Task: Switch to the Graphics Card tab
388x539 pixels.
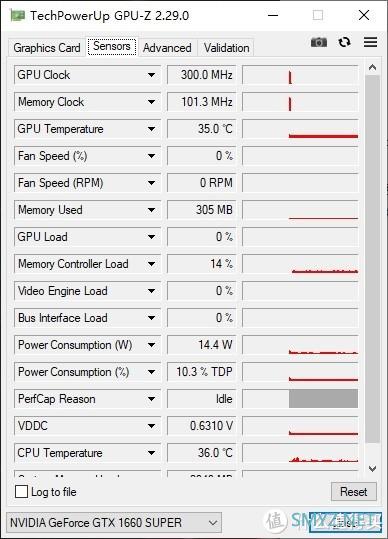Action: coord(47,48)
